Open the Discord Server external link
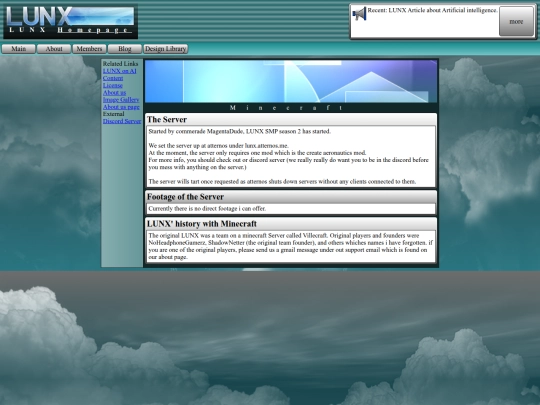 point(122,121)
